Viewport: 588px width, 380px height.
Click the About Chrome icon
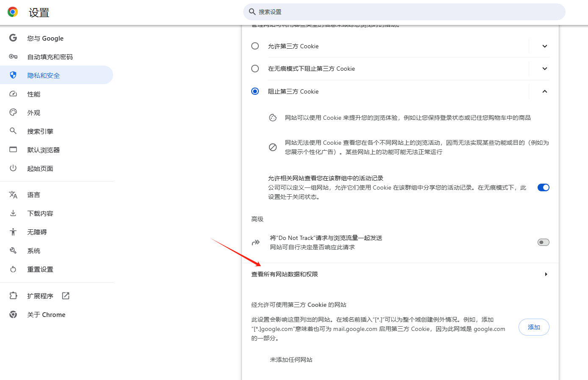coord(13,314)
